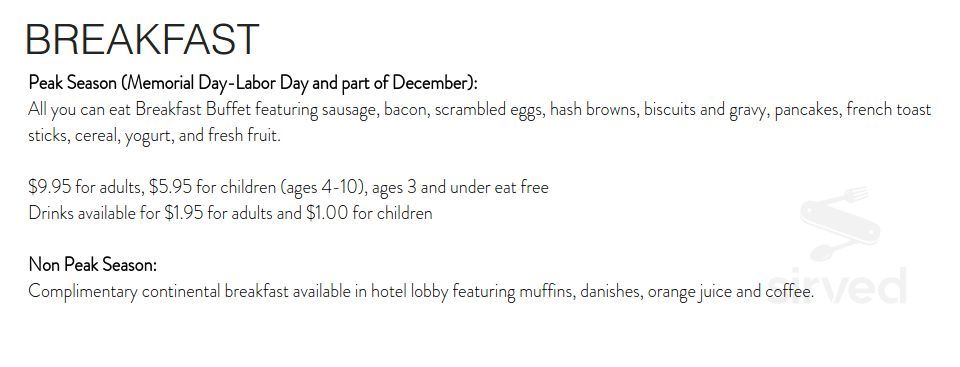Click 'ages 3 and under eat free'
The width and height of the screenshot is (960, 367).
coord(460,187)
